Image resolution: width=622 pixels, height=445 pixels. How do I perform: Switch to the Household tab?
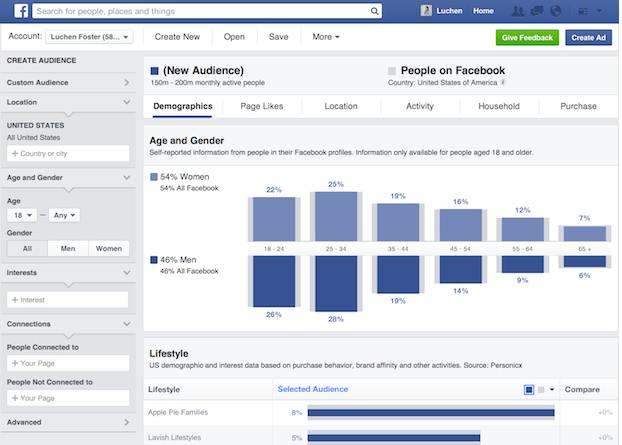(499, 106)
